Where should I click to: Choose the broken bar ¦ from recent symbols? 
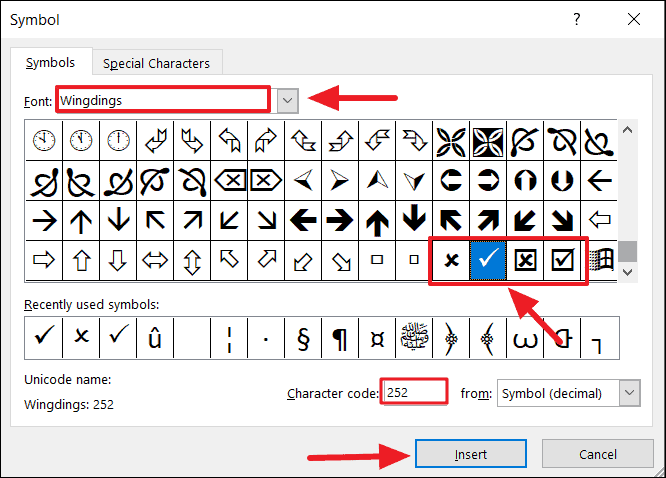point(229,338)
